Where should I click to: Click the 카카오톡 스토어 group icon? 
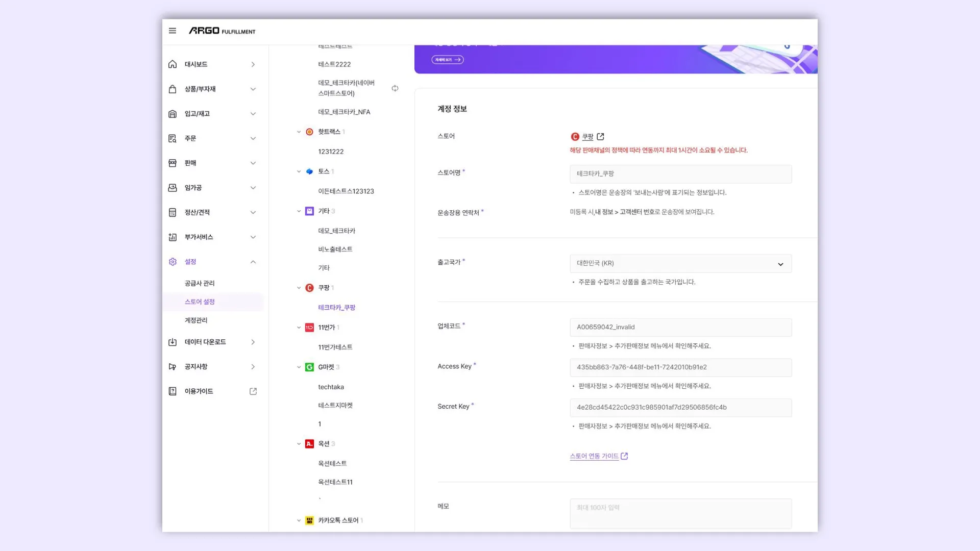click(x=309, y=520)
